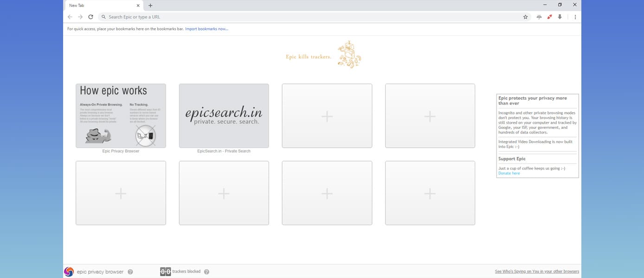Click help icon next to epic privacy browser
The image size is (644, 278).
pos(130,272)
